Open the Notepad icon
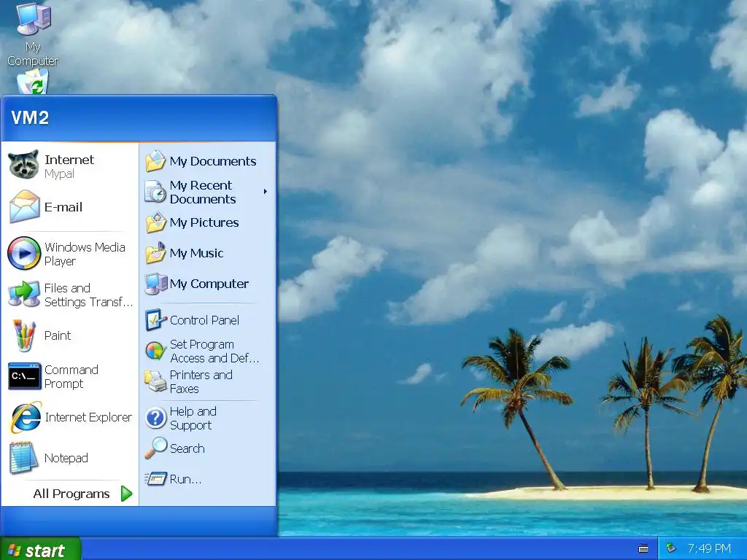The height and width of the screenshot is (560, 747). pos(23,458)
